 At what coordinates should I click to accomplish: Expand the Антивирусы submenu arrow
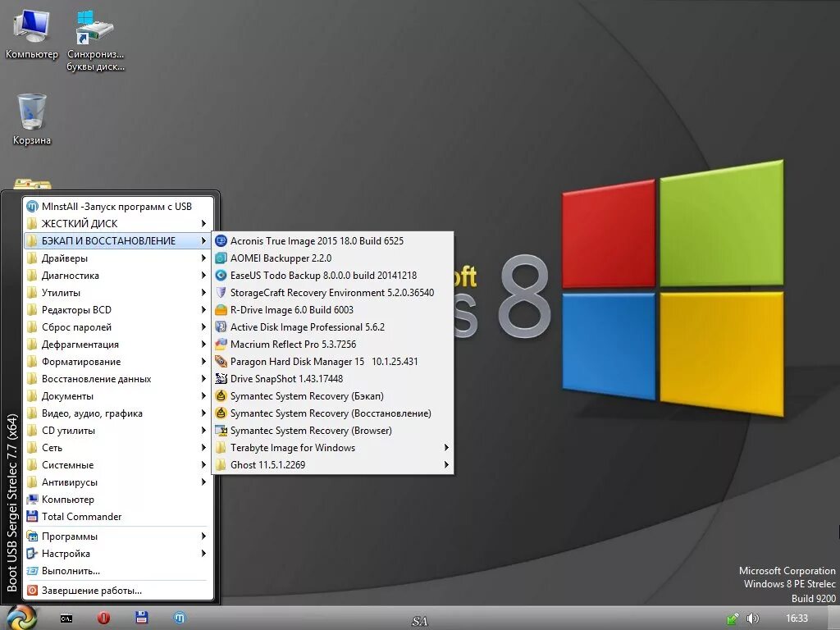203,482
